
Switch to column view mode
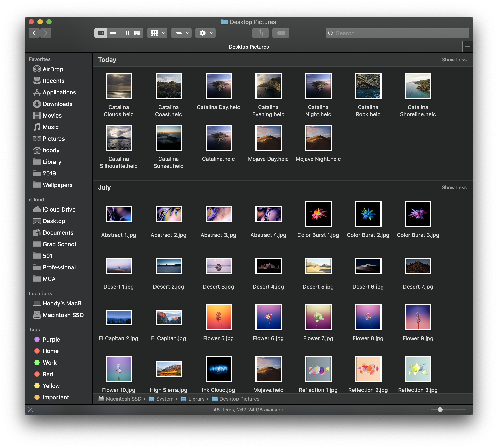[125, 33]
